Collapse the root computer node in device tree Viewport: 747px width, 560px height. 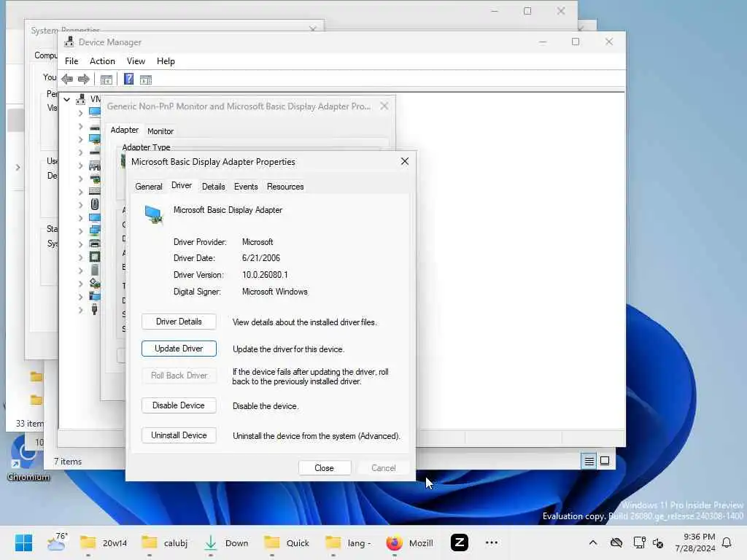67,99
